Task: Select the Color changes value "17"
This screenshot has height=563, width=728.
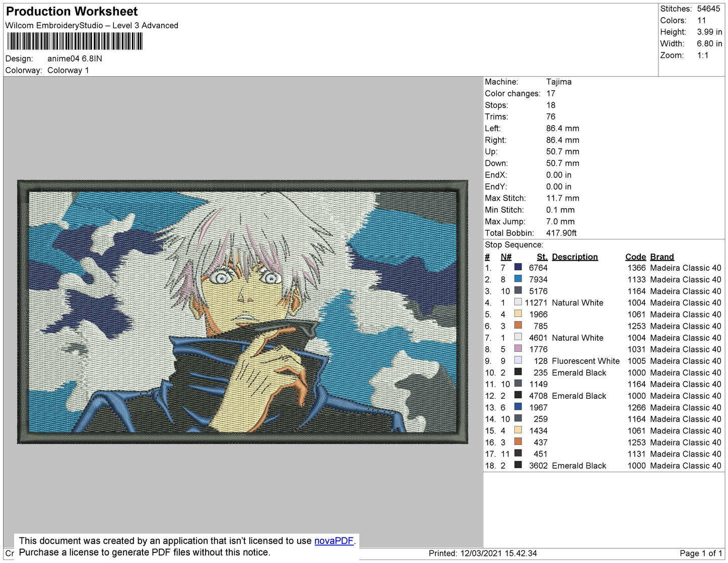Action: tap(551, 94)
